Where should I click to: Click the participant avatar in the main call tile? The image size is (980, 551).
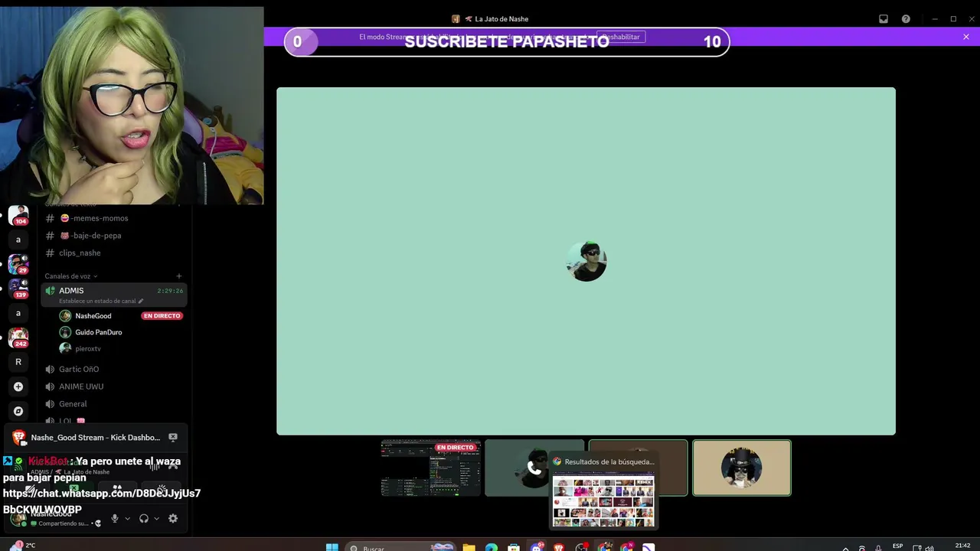click(586, 261)
